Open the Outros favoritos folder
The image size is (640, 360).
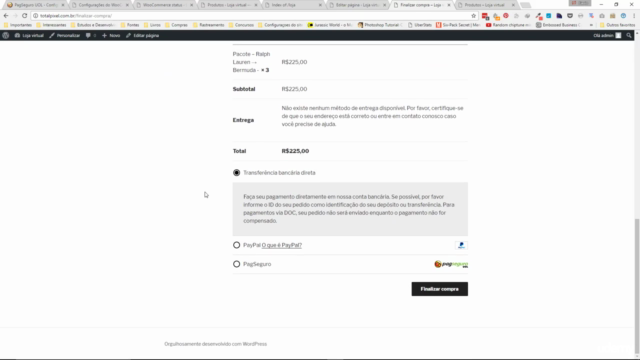coord(617,25)
